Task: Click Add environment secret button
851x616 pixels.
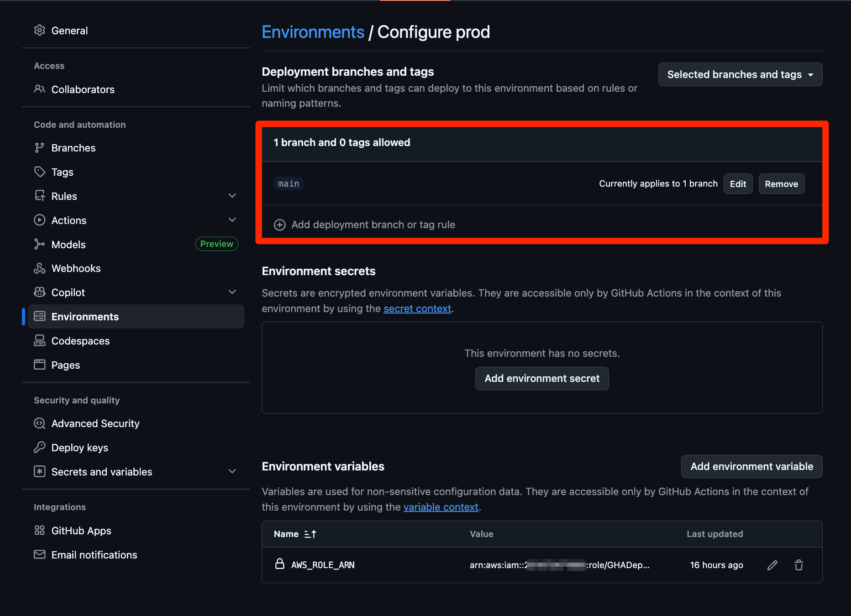Action: (542, 378)
